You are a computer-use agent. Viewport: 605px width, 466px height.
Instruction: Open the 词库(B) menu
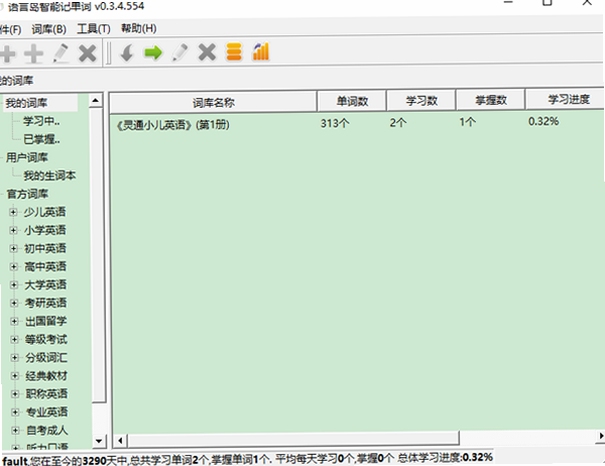click(x=49, y=29)
